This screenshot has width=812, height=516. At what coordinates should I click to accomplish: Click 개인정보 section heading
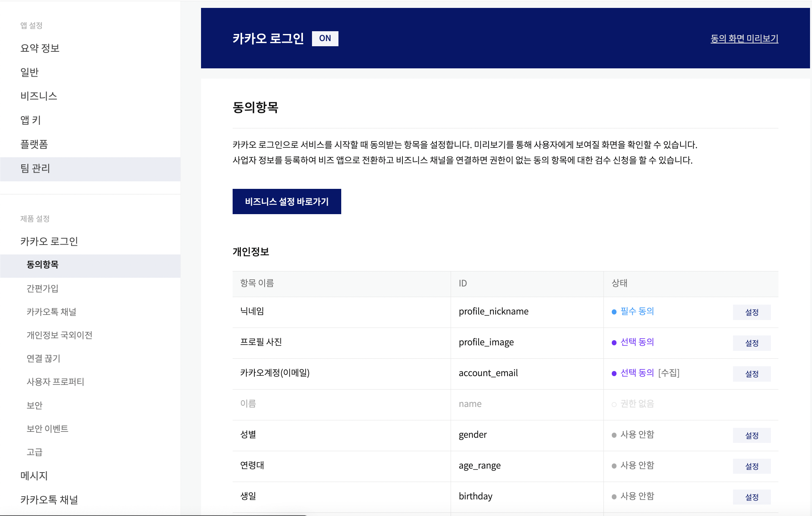coord(251,252)
